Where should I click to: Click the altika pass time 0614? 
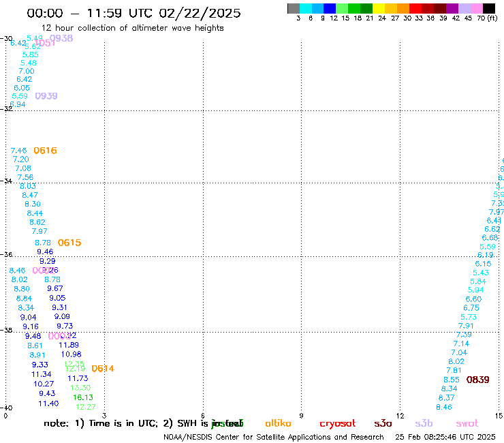click(x=103, y=369)
